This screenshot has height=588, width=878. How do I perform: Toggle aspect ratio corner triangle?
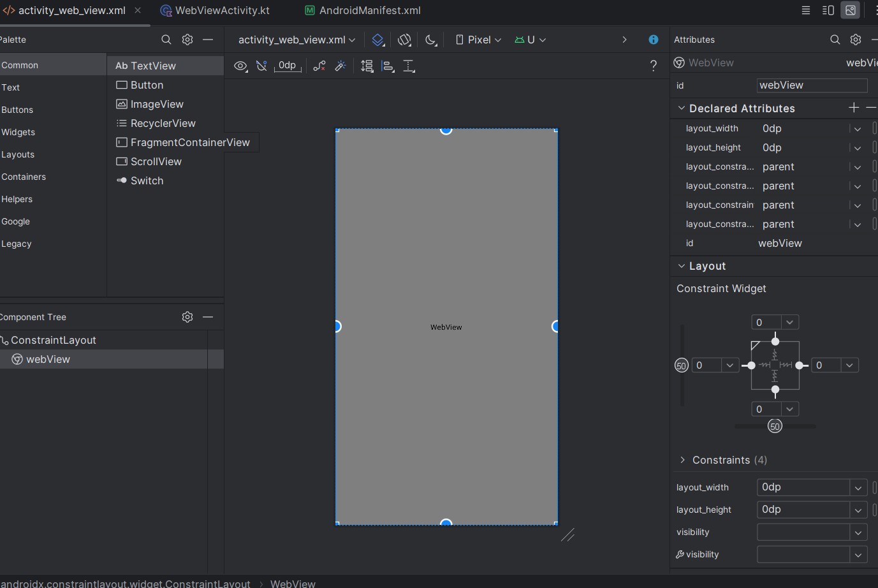(x=756, y=346)
